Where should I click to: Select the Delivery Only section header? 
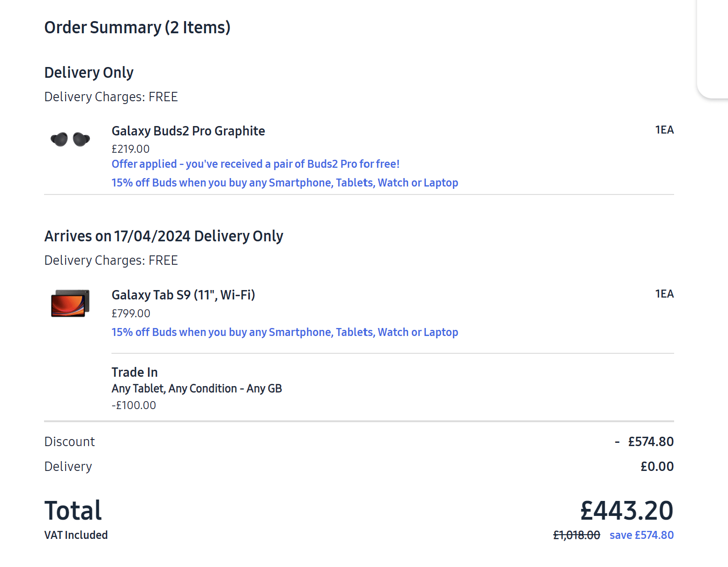click(x=89, y=72)
